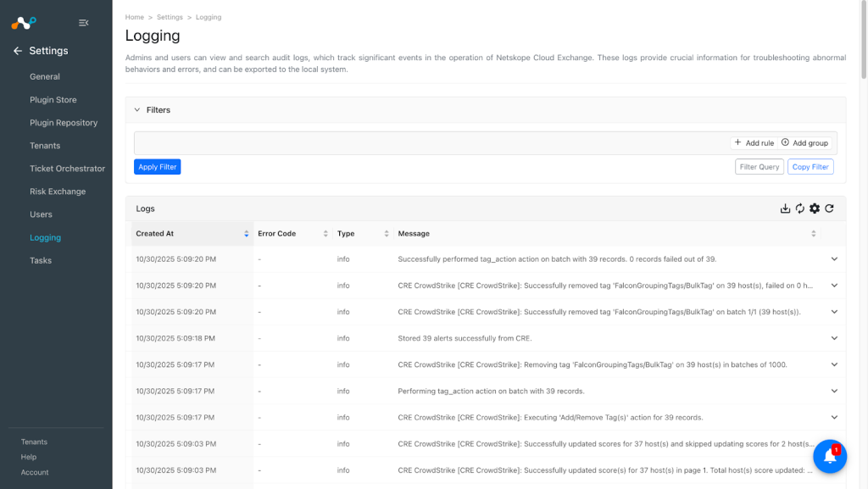Click the back arrow next to Settings
Screen dimensions: 868x489
18,51
